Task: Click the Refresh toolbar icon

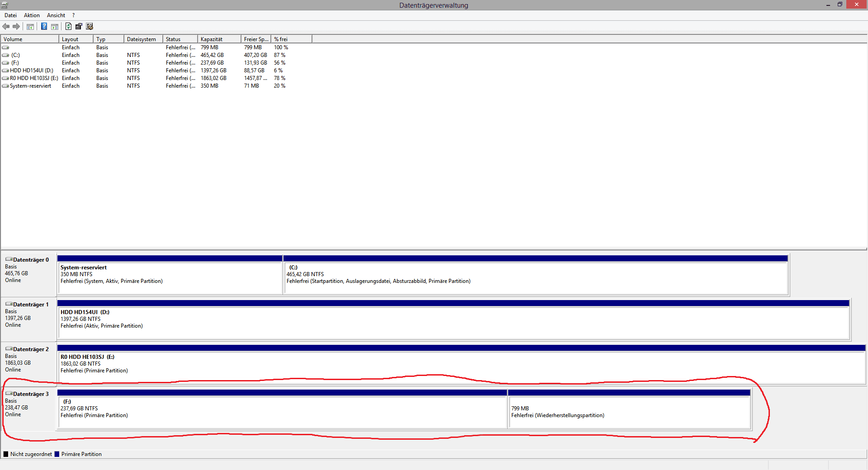Action: (x=68, y=26)
